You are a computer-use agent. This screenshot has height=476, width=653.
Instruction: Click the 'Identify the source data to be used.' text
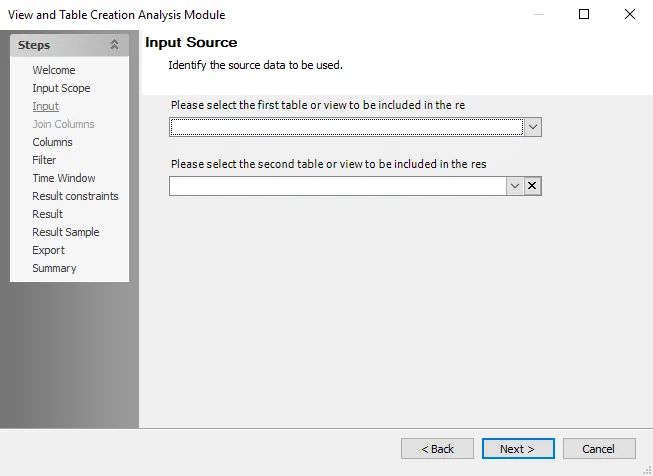coord(255,65)
